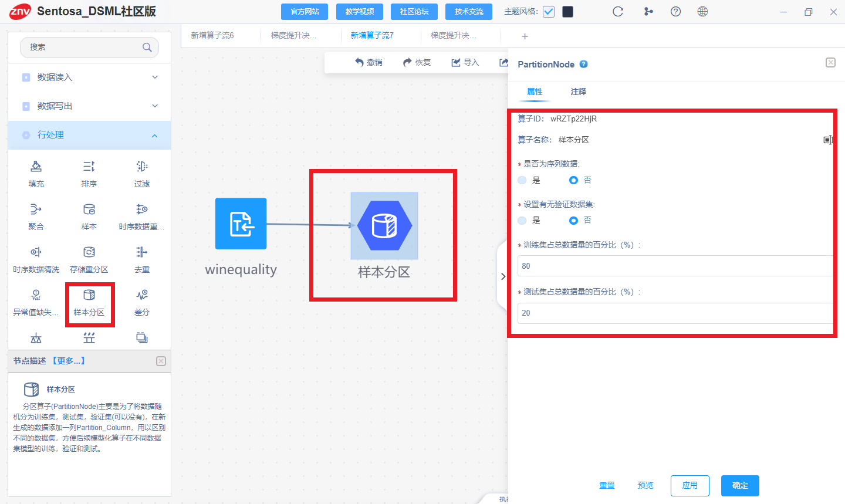Choose the dark theme swatch
845x504 pixels.
[x=567, y=12]
